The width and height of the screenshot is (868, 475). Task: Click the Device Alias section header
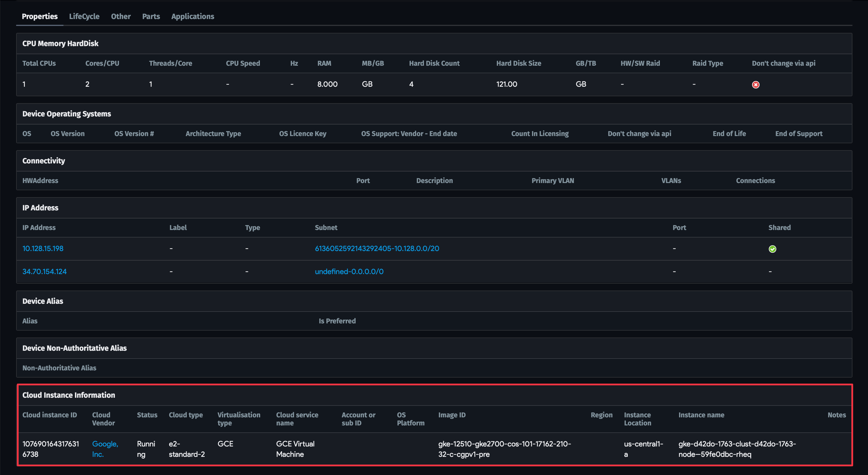pos(43,301)
